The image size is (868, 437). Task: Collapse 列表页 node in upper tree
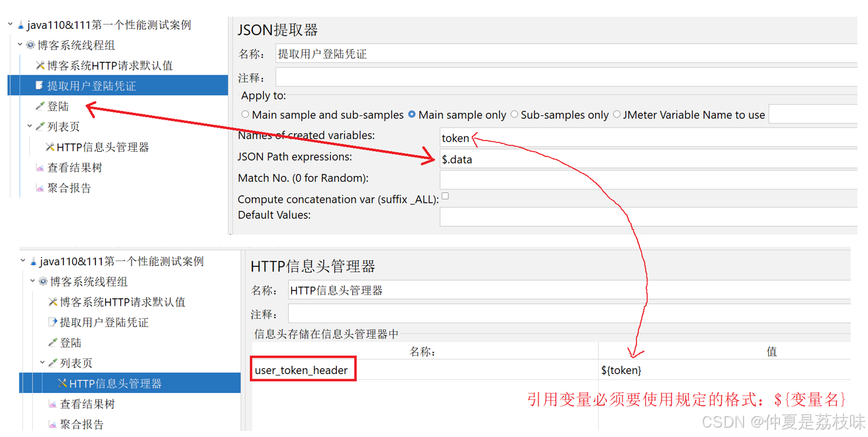[30, 126]
